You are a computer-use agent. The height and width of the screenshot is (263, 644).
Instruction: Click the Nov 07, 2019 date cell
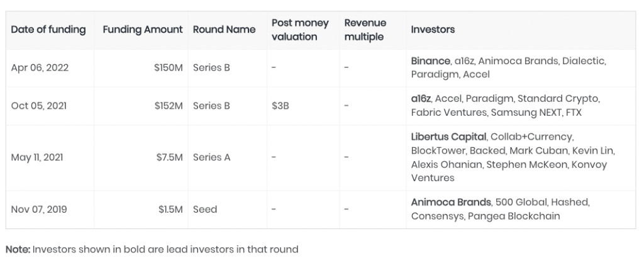tap(39, 209)
